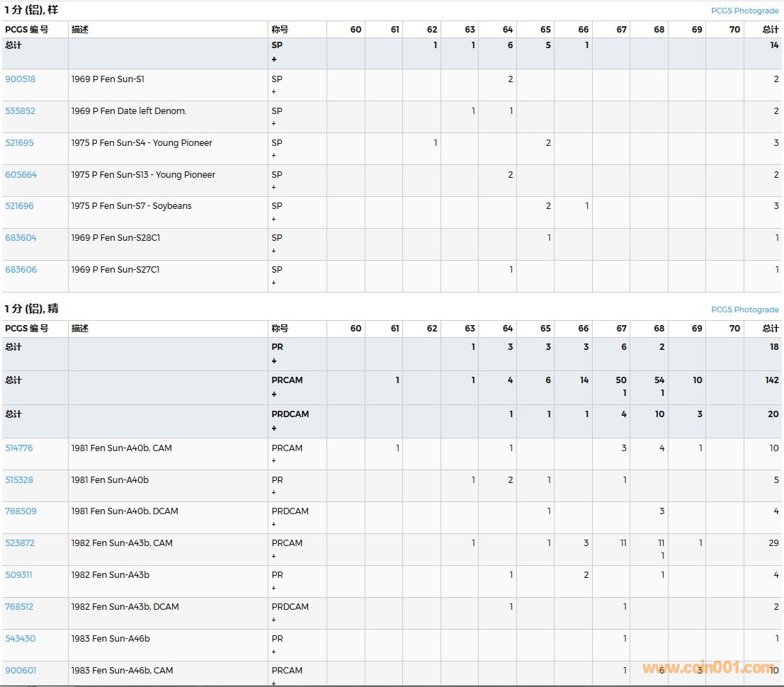Follow the 683606 coin number link
The height and width of the screenshot is (687, 784).
point(21,270)
